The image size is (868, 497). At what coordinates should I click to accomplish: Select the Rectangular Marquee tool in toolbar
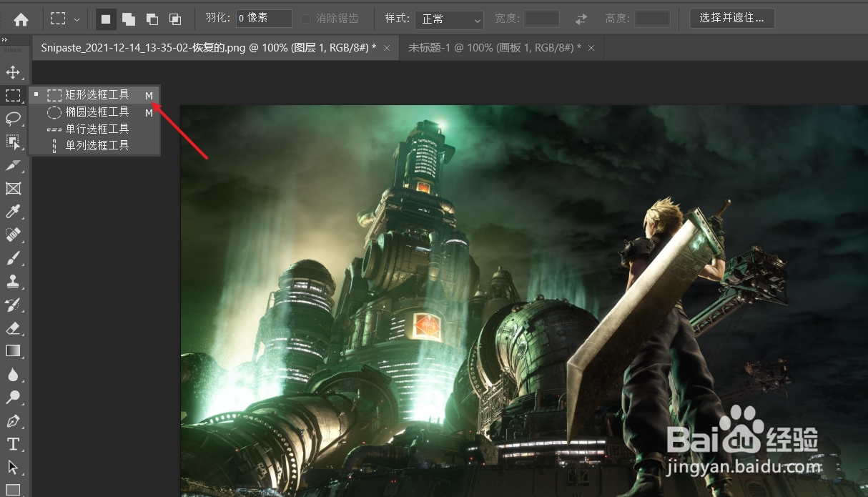(x=13, y=95)
